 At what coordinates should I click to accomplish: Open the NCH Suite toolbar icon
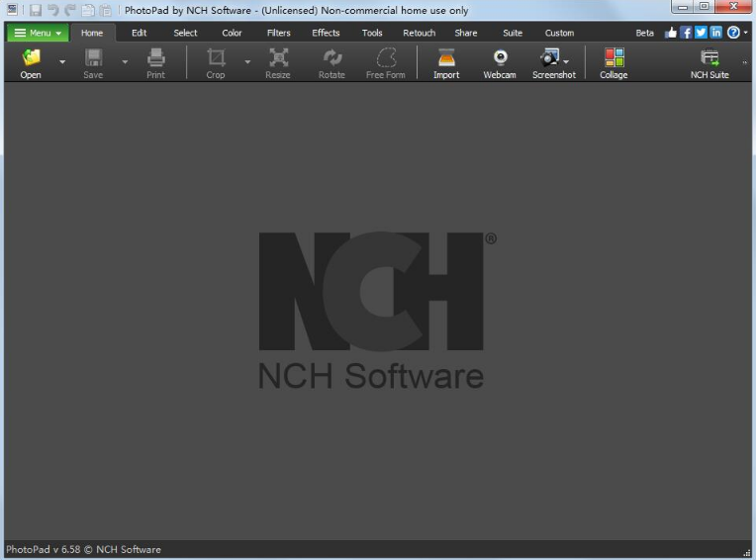[x=709, y=58]
